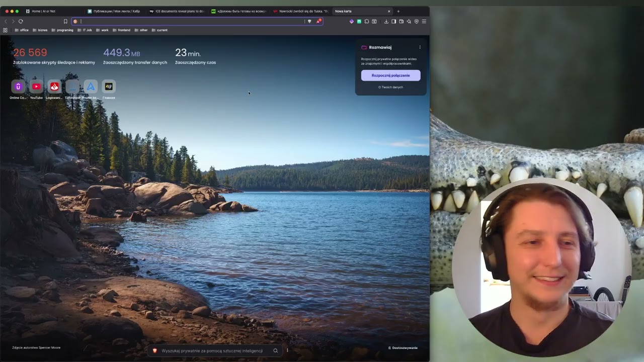Image resolution: width=644 pixels, height=362 pixels.
Task: Close the Nowa karta tab
Action: tap(389, 11)
